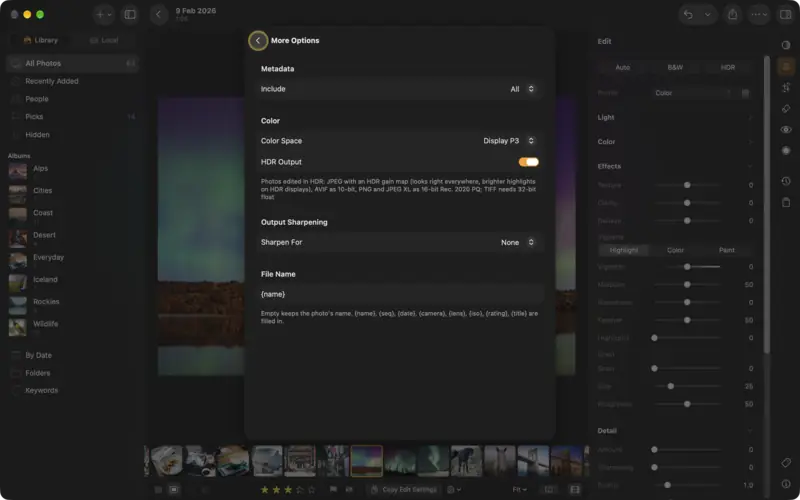Select the crop and rotate tool
The width and height of the screenshot is (800, 500).
coord(786,87)
